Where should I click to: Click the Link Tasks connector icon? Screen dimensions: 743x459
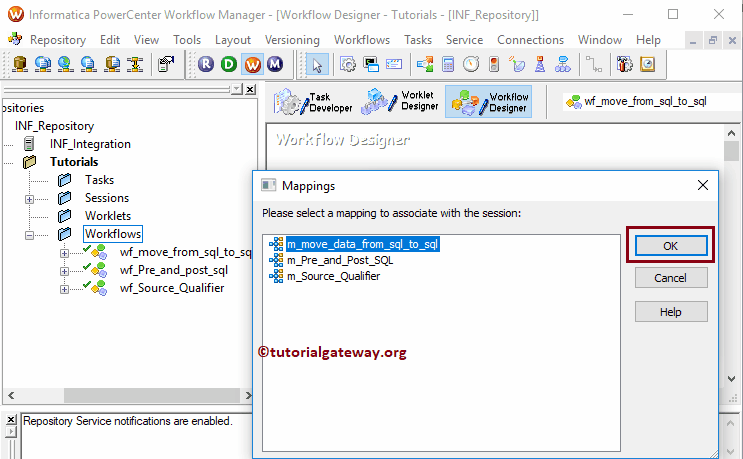594,63
